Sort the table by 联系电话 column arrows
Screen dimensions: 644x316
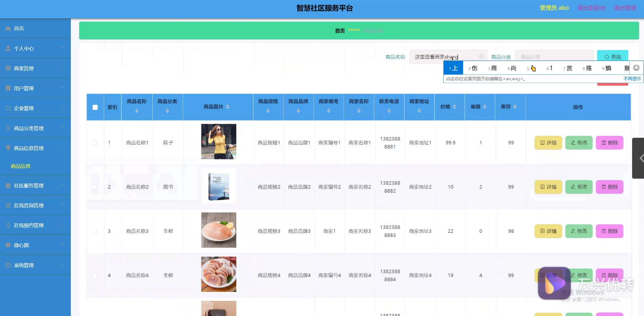[x=389, y=111]
